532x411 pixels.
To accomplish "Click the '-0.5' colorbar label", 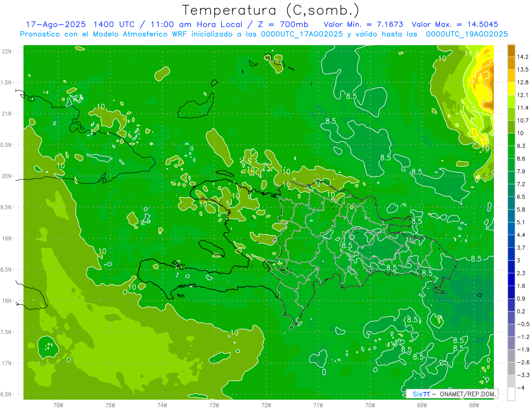I will click(523, 324).
